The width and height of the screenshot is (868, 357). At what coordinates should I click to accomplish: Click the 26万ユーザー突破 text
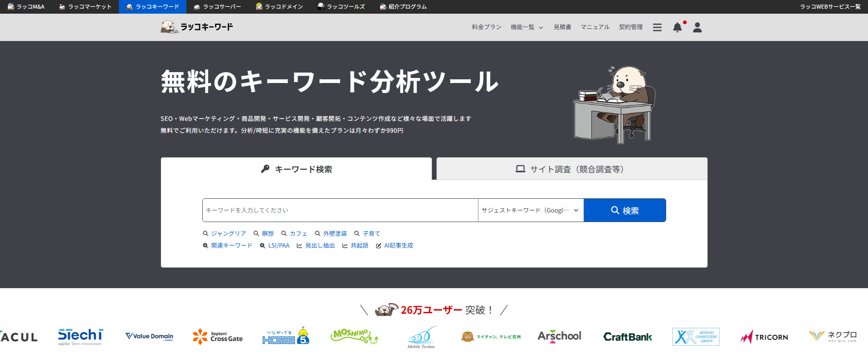point(447,310)
